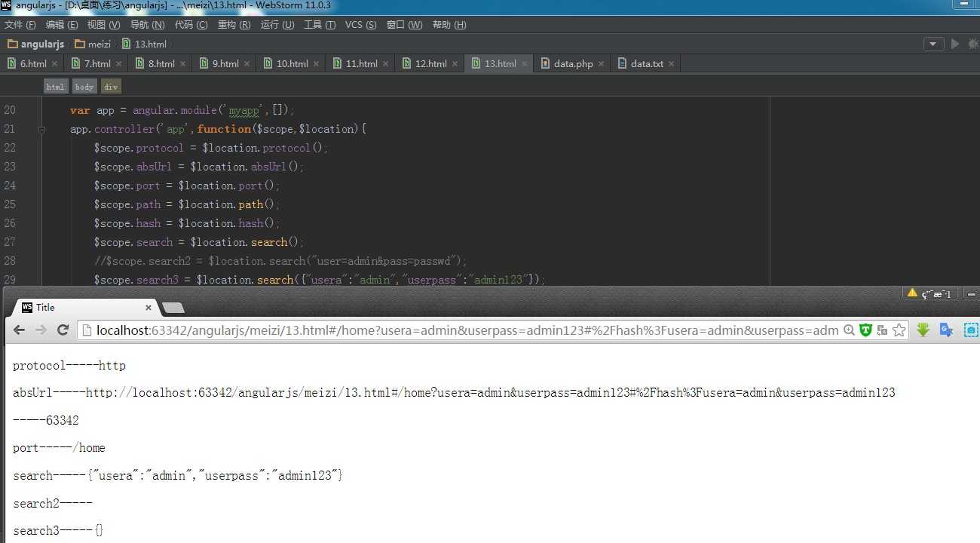The image size is (980, 543).
Task: Open the 窗口 (W) menu
Action: 405,25
